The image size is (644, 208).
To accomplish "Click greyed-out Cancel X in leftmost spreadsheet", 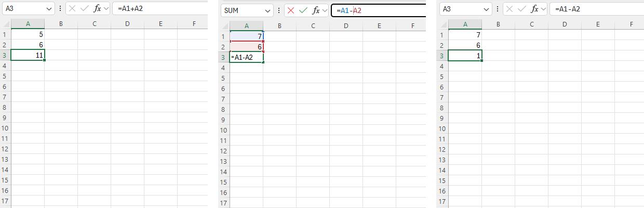I will [x=72, y=9].
